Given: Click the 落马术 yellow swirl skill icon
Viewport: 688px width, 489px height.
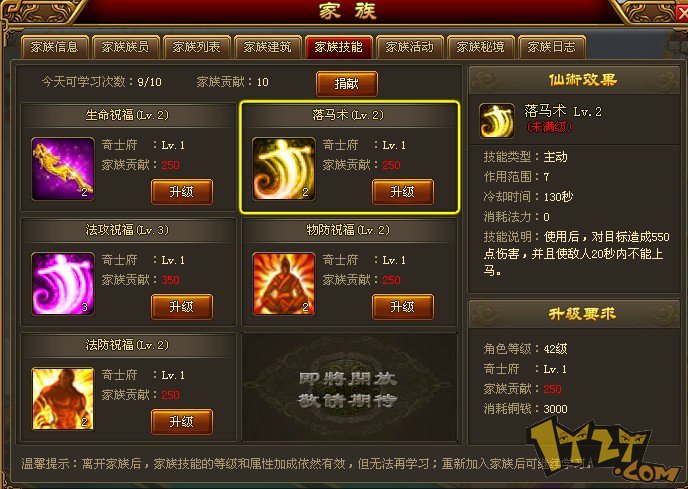Looking at the screenshot, I should click(283, 169).
